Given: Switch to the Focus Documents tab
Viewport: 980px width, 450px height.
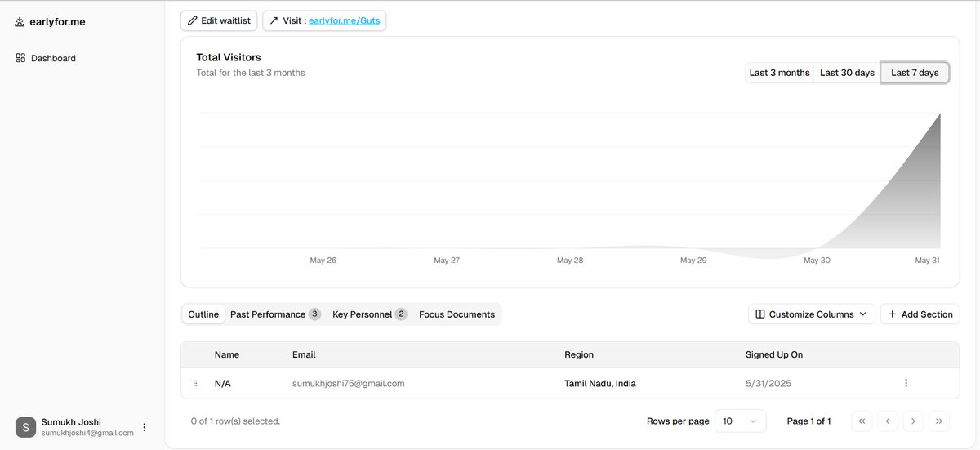Looking at the screenshot, I should click(x=457, y=314).
